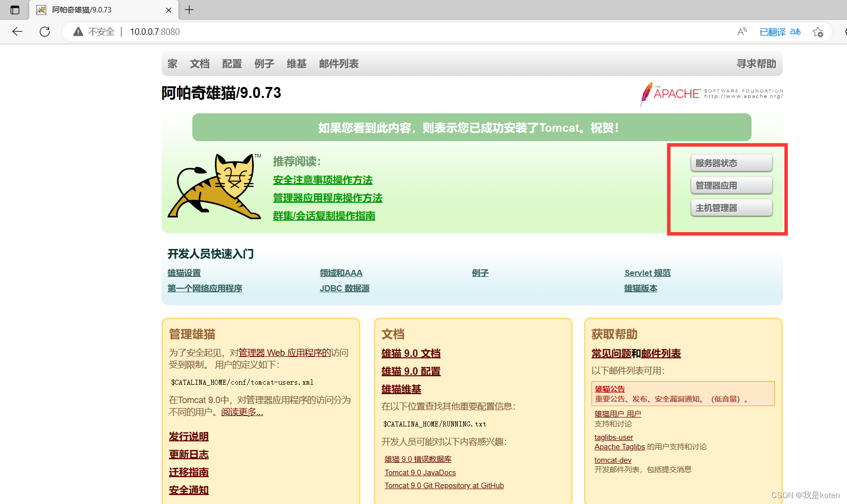Open 管理器应用程序操作方法 link

click(328, 198)
